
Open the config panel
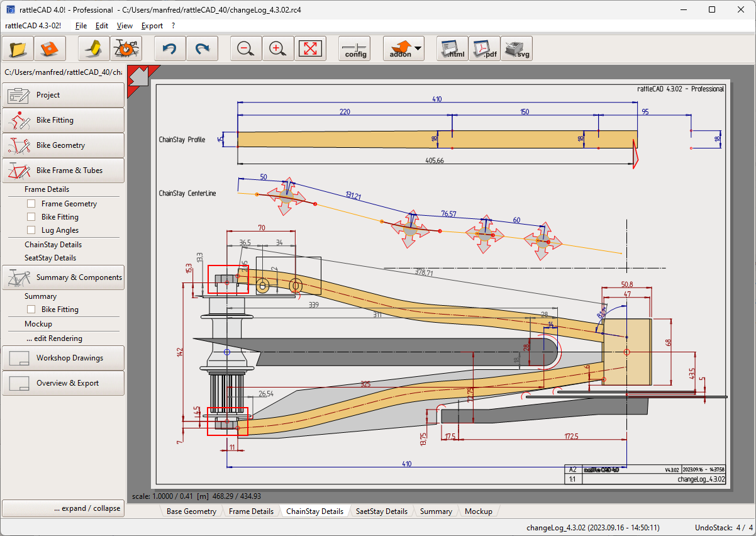point(355,48)
